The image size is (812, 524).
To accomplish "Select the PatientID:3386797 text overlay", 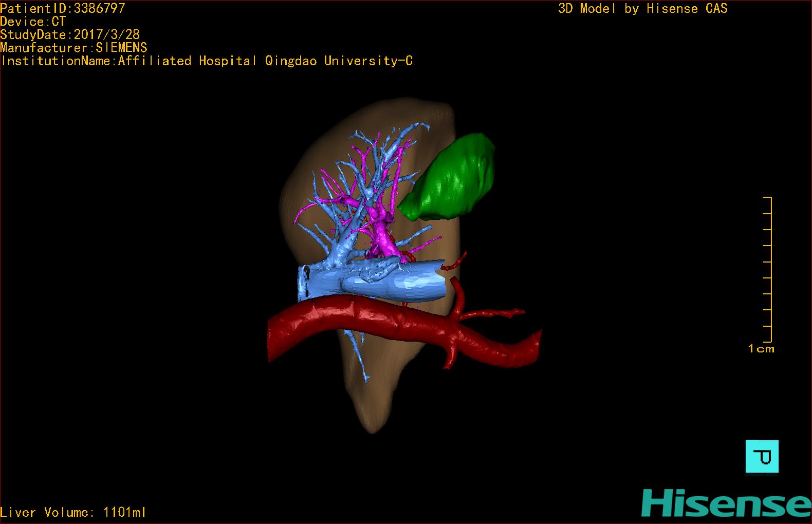I will (63, 8).
